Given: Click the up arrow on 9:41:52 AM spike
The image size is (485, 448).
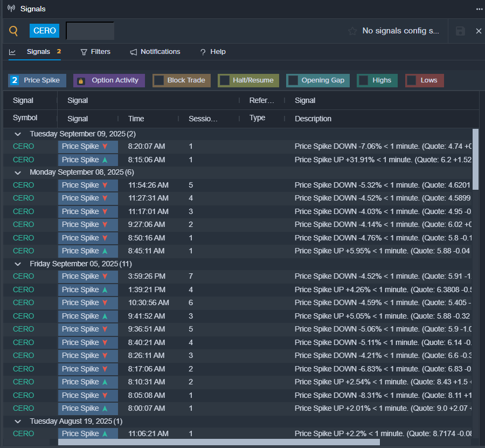Looking at the screenshot, I should pos(105,316).
